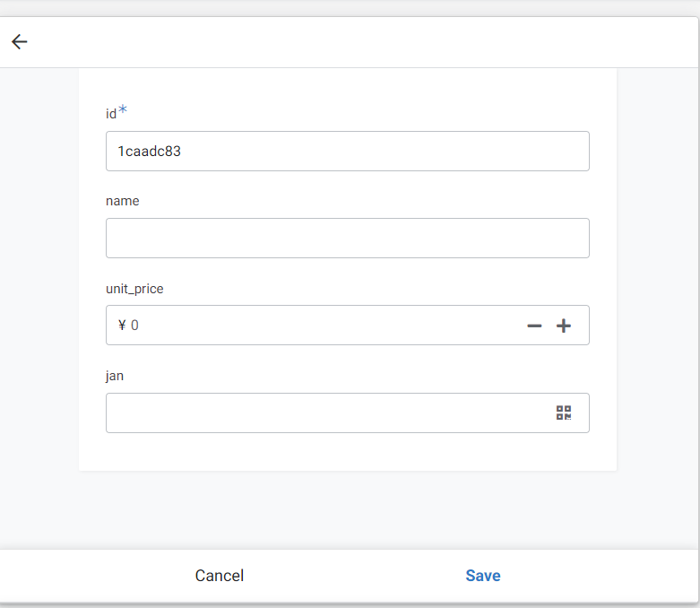Viewport: 700px width, 608px height.
Task: Open the barcode scanner in jan field
Action: [x=564, y=413]
